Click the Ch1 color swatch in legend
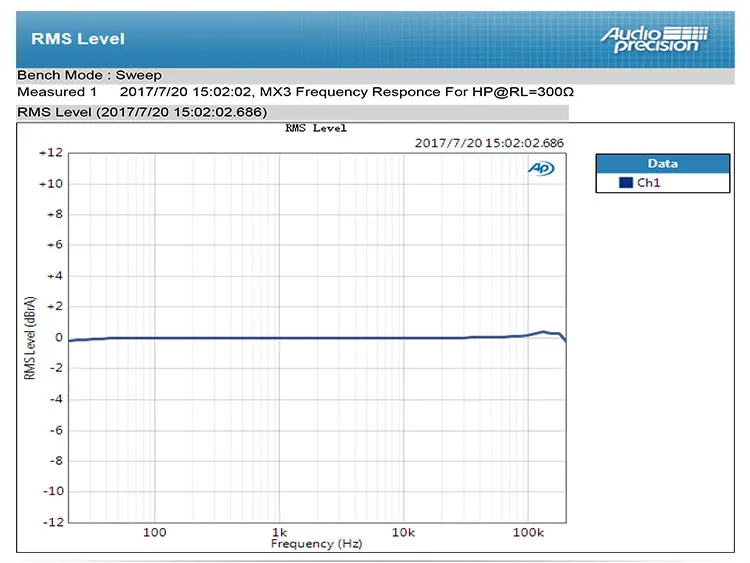The height and width of the screenshot is (563, 750). click(x=626, y=182)
